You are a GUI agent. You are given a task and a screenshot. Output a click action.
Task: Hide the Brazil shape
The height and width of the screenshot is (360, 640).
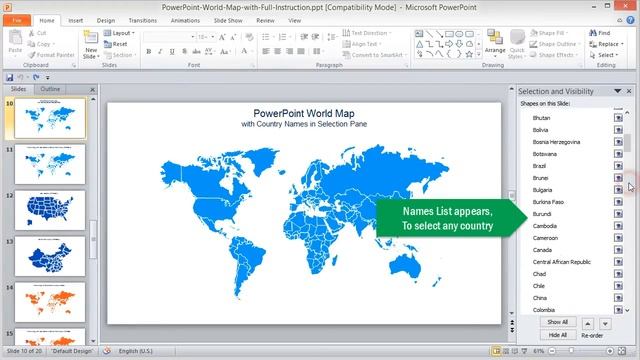[x=618, y=166]
